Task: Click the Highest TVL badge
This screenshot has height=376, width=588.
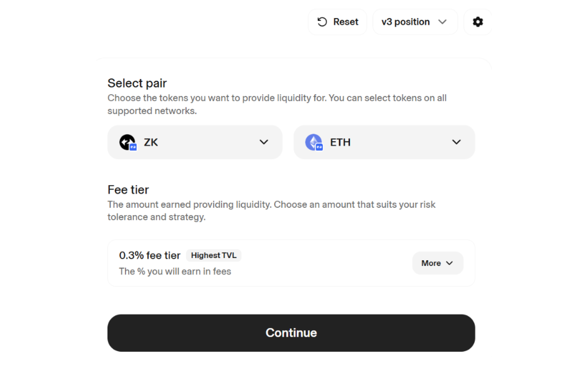Action: click(x=214, y=255)
